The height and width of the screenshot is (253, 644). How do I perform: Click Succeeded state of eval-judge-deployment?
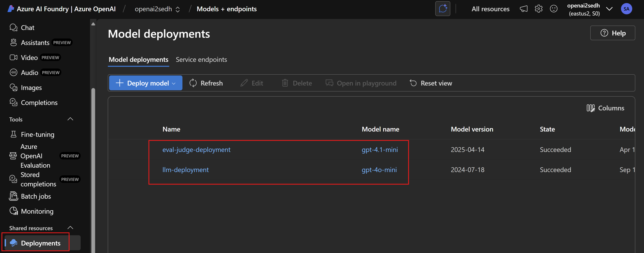(555, 150)
